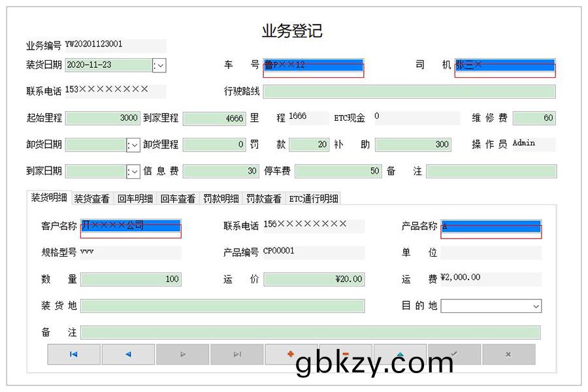The image size is (588, 392).
Task: Move to the next record
Action: click(182, 353)
